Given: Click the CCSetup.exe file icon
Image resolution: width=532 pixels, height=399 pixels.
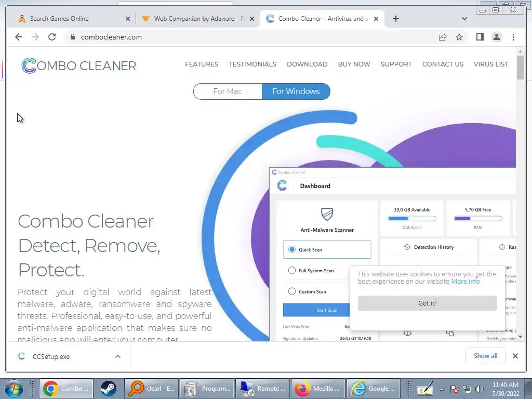Looking at the screenshot, I should click(21, 356).
